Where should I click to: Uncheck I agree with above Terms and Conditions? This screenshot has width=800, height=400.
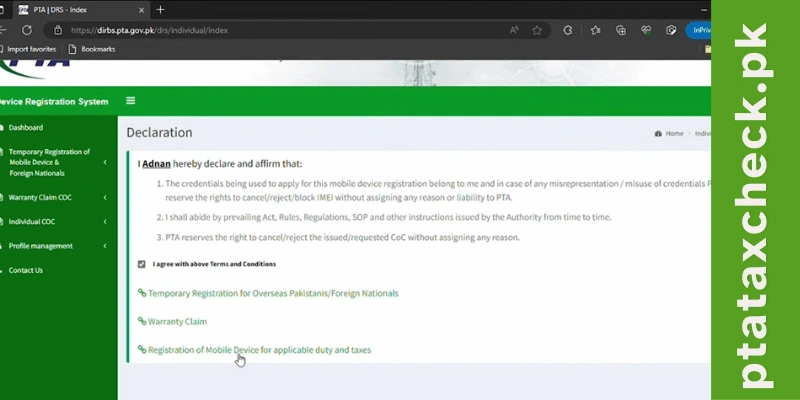141,264
